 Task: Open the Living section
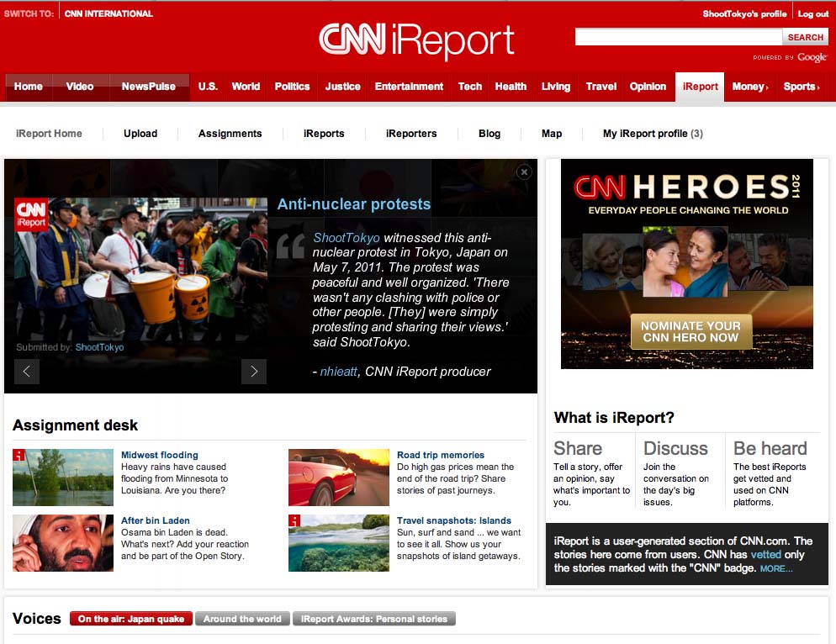[x=556, y=87]
